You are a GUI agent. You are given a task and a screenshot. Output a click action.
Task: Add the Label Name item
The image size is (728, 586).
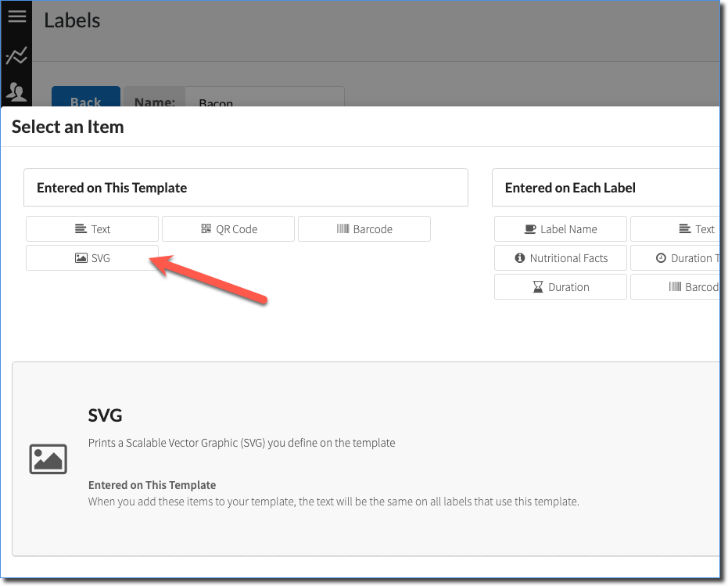(561, 229)
